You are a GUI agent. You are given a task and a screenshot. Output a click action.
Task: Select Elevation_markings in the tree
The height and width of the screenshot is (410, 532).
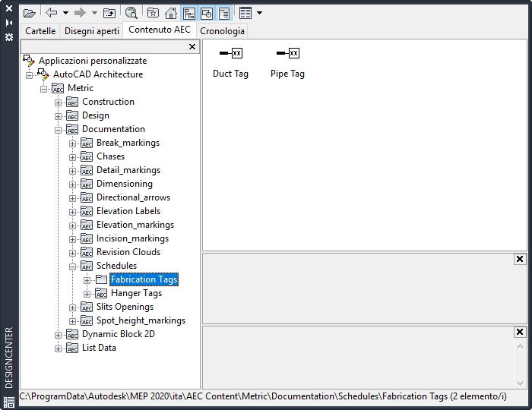(135, 225)
